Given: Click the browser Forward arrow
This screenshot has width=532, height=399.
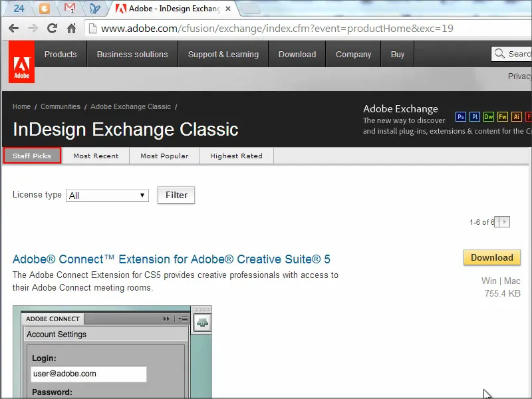Looking at the screenshot, I should pos(33,29).
